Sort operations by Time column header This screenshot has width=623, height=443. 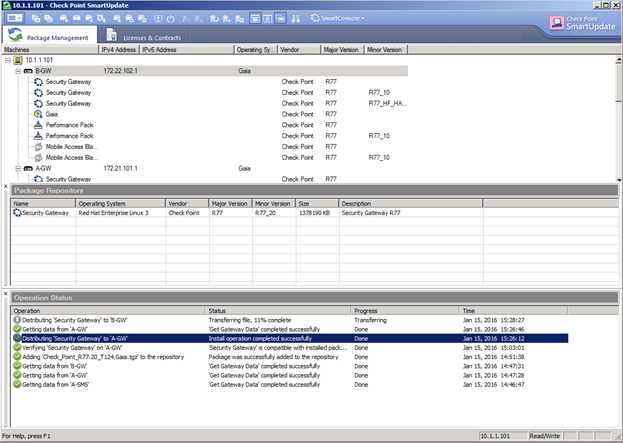[513, 311]
